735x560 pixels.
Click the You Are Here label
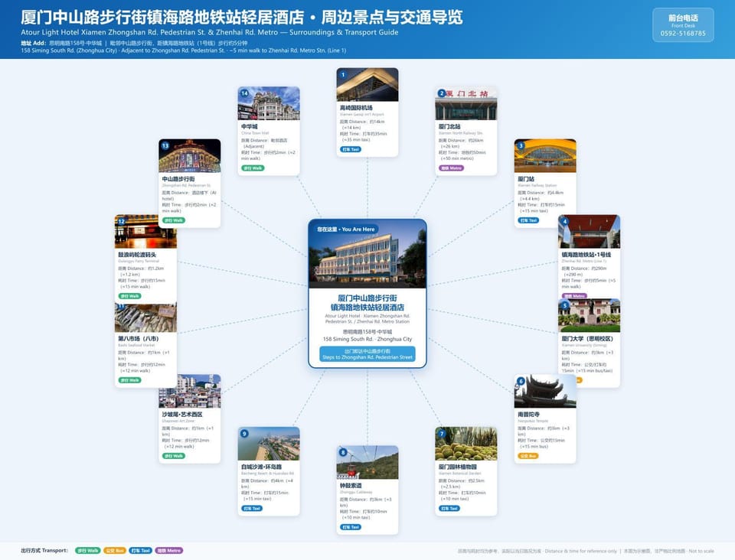click(346, 230)
